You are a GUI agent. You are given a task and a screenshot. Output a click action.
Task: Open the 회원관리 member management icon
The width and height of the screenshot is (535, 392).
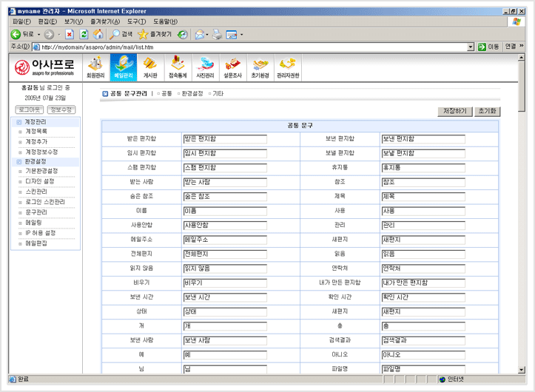95,67
